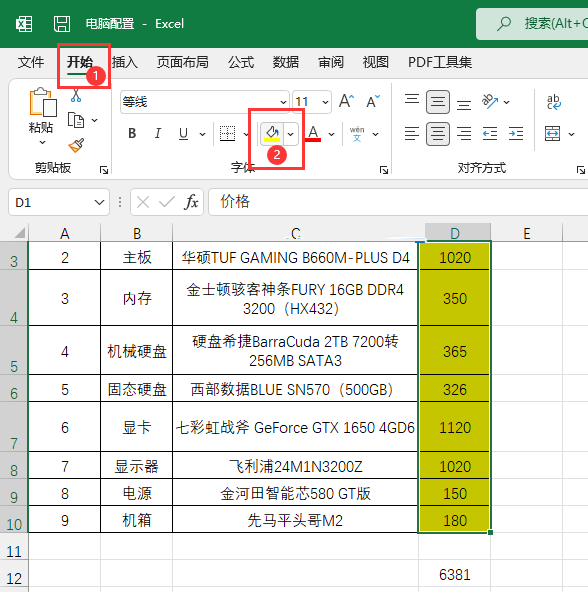Click the Wrap Text icon
The width and height of the screenshot is (588, 592).
[554, 102]
